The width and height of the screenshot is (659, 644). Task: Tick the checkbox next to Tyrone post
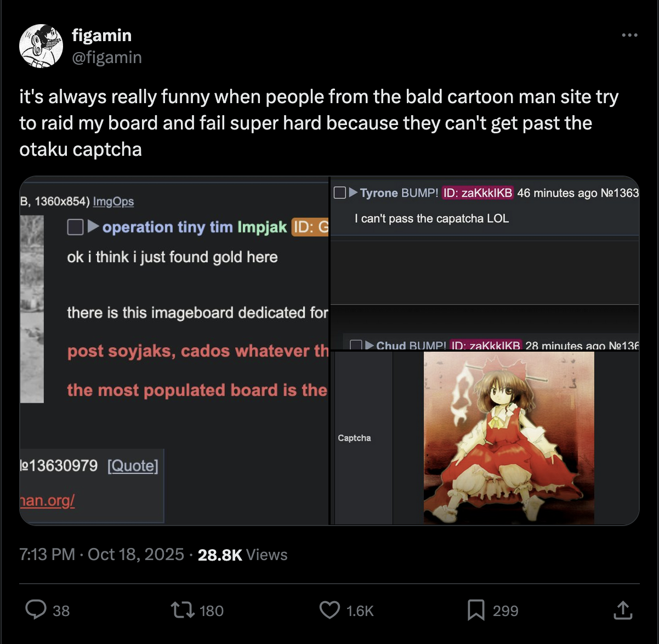pyautogui.click(x=340, y=193)
